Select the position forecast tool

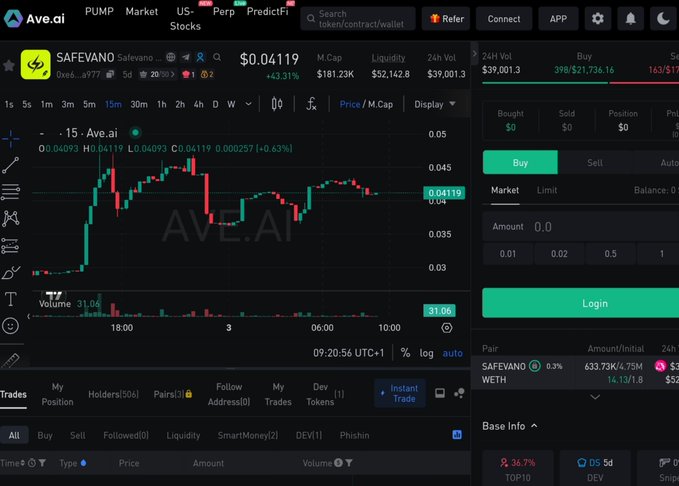point(10,246)
